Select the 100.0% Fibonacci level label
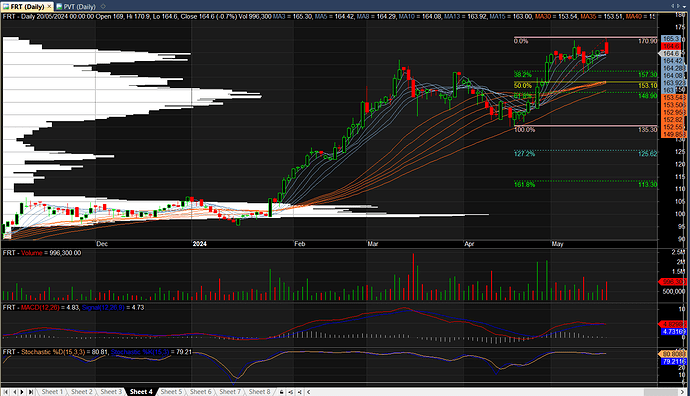 coord(524,130)
